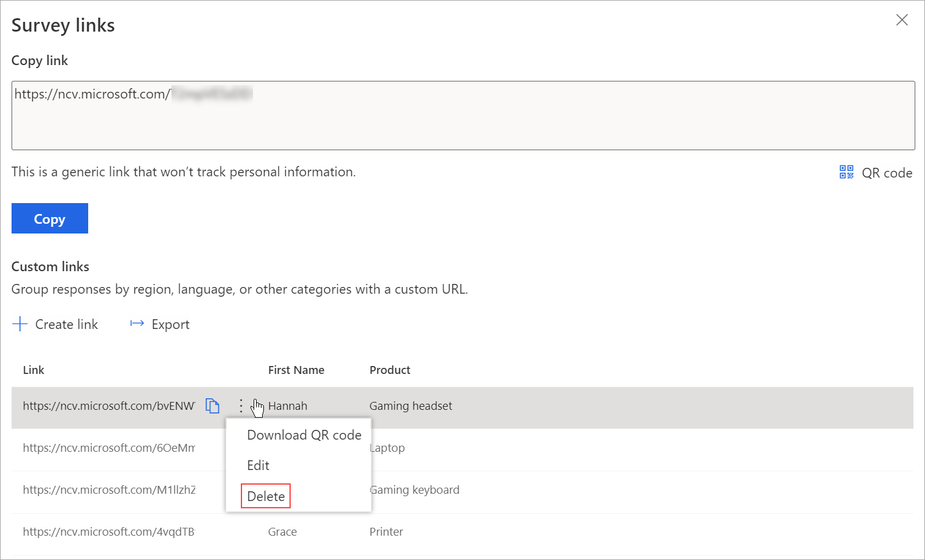This screenshot has height=560, width=925.
Task: Copy the bvENW link using the copy icon
Action: pos(212,405)
